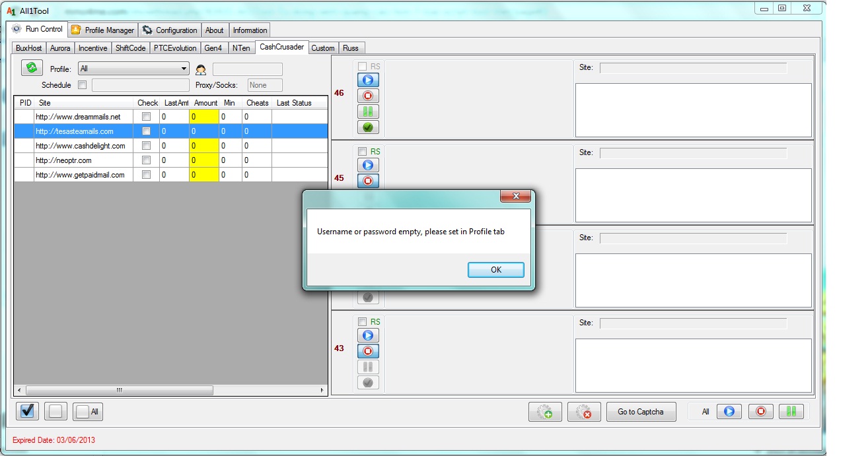This screenshot has height=456, width=868.
Task: Open the About tab
Action: [215, 30]
